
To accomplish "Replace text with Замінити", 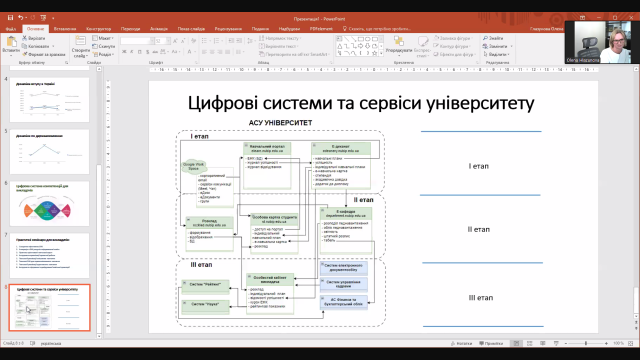I will (497, 46).
